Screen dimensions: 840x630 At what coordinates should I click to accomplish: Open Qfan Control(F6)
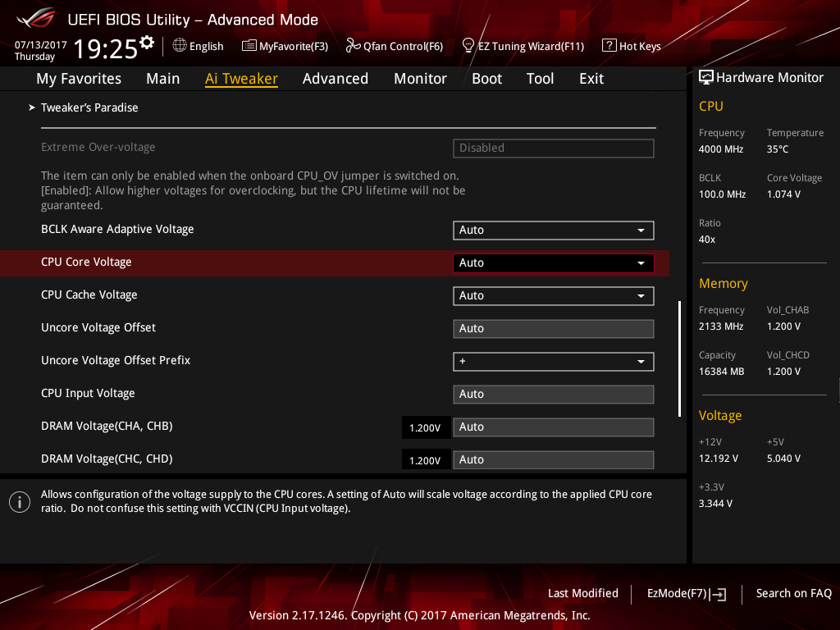pyautogui.click(x=395, y=46)
